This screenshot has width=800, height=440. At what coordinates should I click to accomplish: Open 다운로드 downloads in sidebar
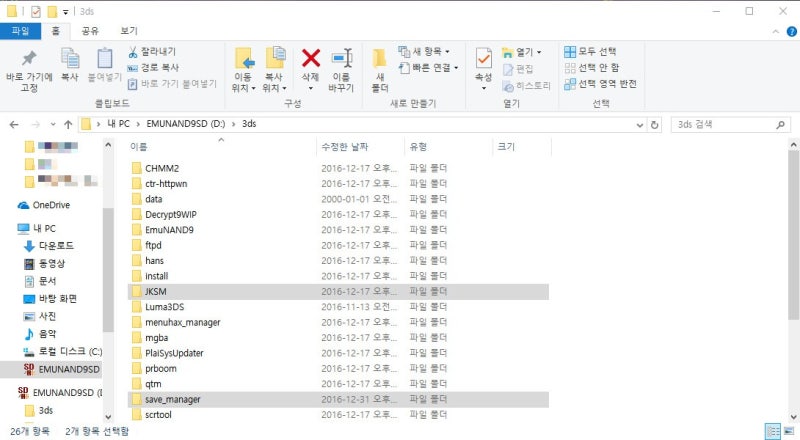click(x=49, y=246)
